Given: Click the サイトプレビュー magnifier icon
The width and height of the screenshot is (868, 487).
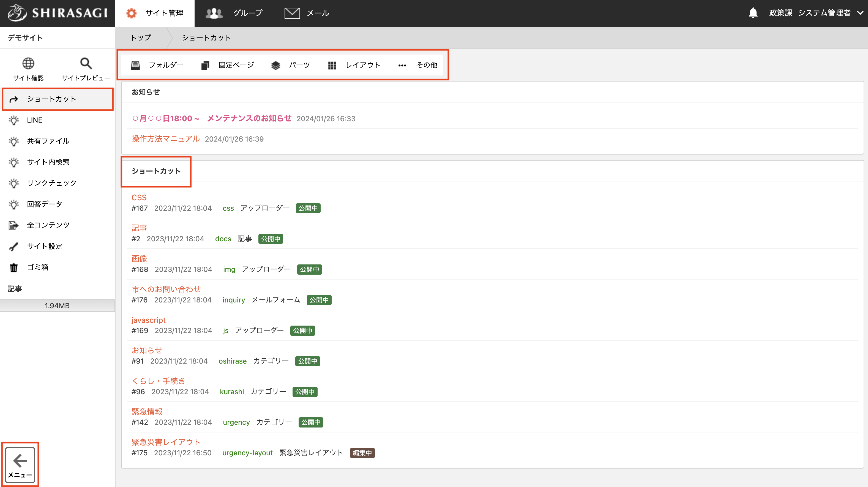Looking at the screenshot, I should click(86, 63).
